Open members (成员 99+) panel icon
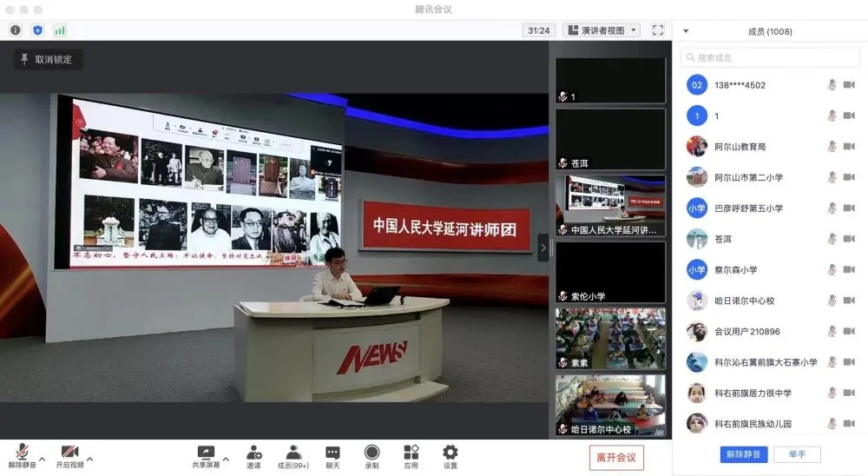This screenshot has width=868, height=476. [293, 457]
